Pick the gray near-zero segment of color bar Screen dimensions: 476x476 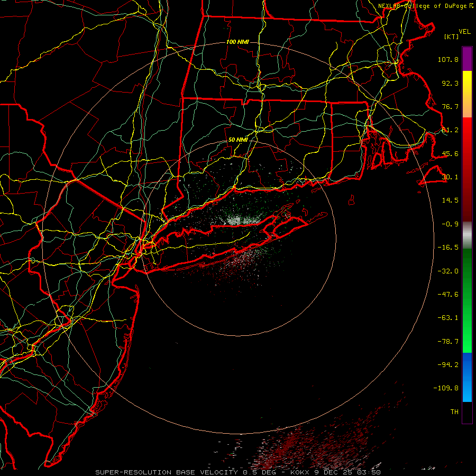[467, 235]
